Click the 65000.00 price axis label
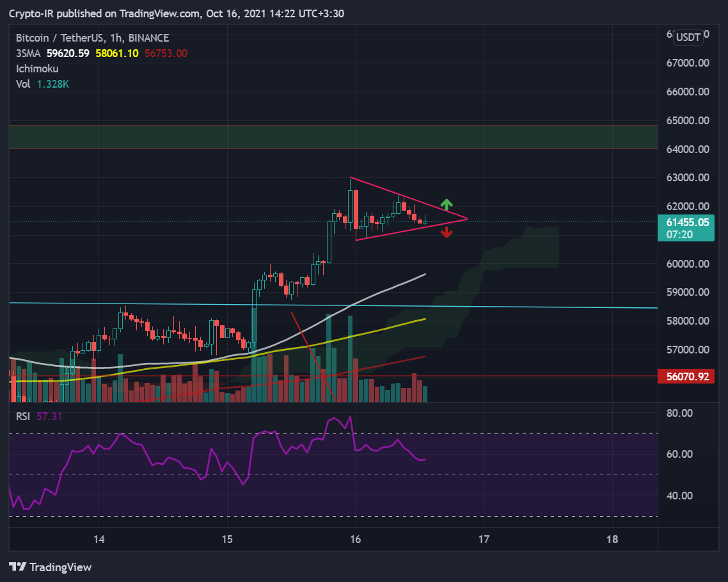 [x=688, y=120]
